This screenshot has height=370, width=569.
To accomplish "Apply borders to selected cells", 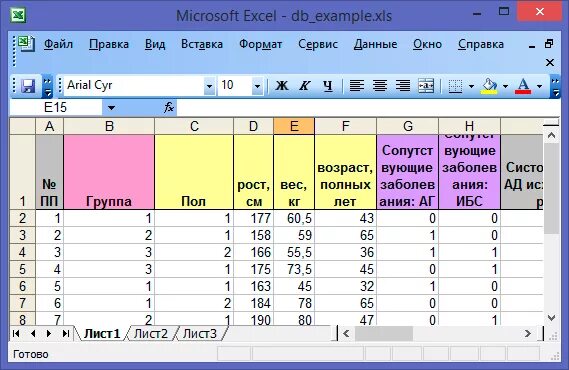I will (455, 86).
